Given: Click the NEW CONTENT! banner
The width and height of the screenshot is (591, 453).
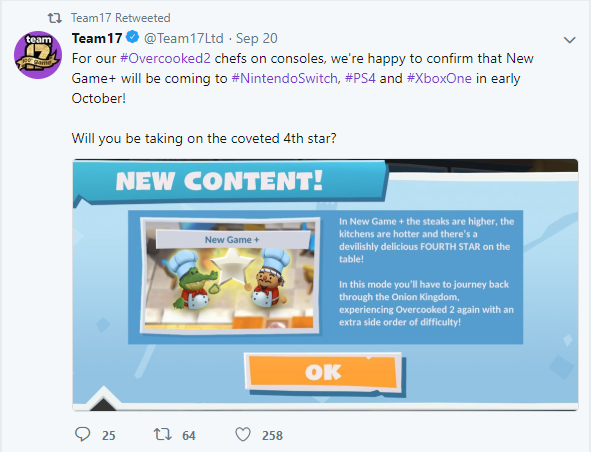Looking at the screenshot, I should (230, 182).
